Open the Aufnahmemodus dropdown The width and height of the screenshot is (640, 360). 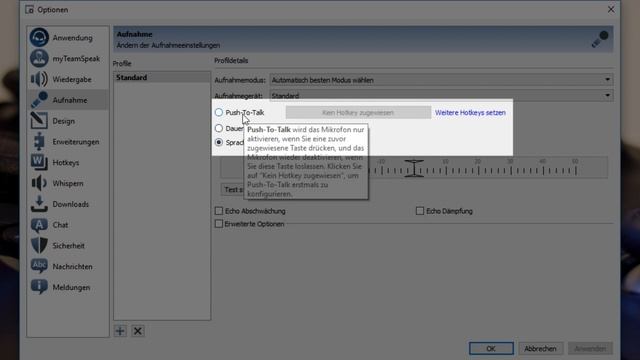[441, 80]
